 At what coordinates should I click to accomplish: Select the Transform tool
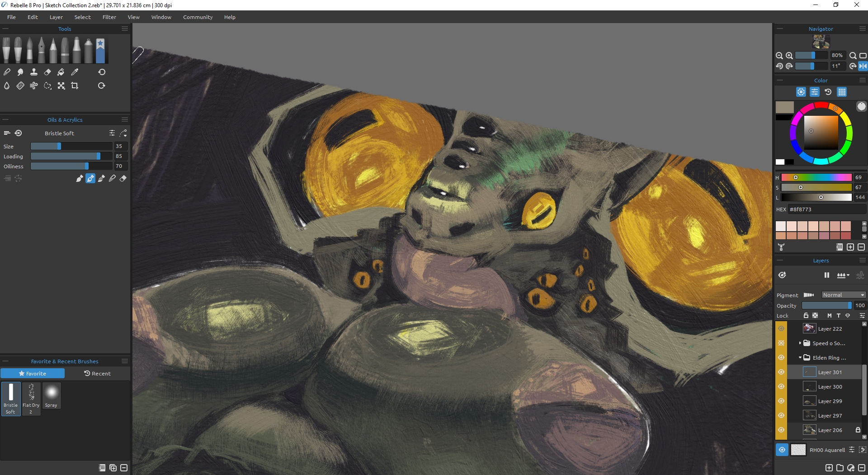(x=61, y=85)
